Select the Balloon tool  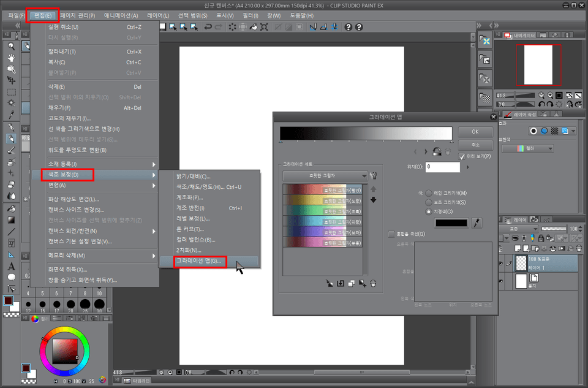pos(11,277)
